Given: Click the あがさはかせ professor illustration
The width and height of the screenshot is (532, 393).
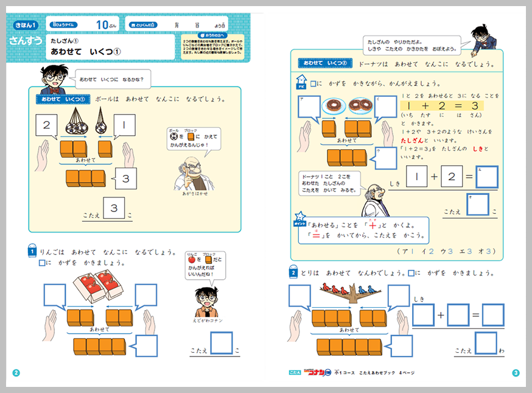Looking at the screenshot, I should point(194,174).
